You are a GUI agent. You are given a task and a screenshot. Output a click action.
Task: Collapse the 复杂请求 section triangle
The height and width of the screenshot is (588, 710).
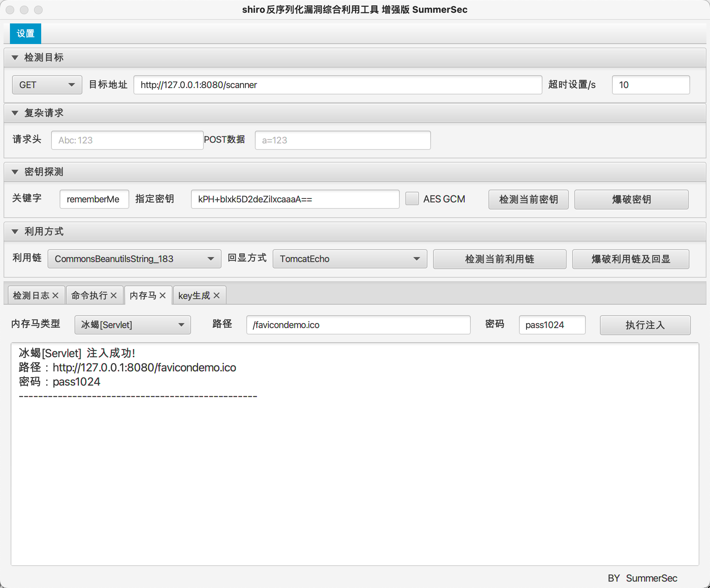(15, 113)
